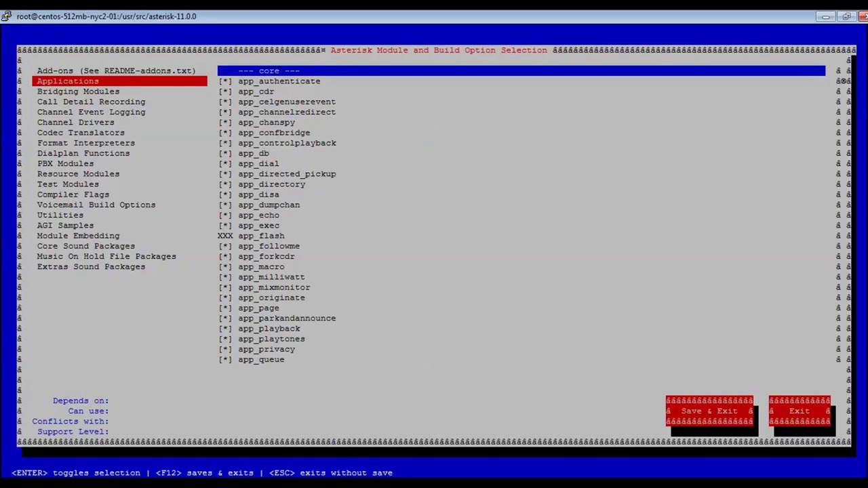Viewport: 868px width, 488px height.
Task: Open Core Sound Packages category
Action: 85,246
